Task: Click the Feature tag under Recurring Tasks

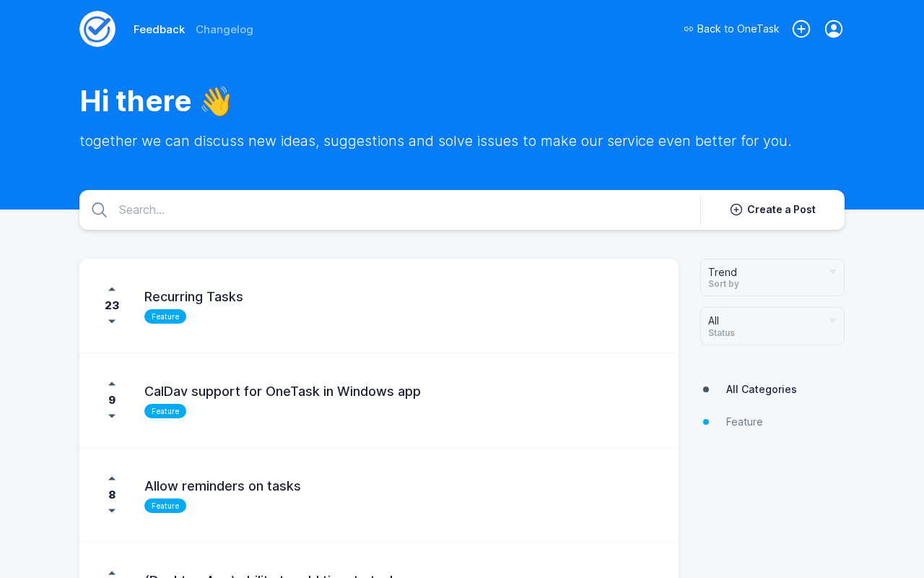Action: (x=165, y=316)
